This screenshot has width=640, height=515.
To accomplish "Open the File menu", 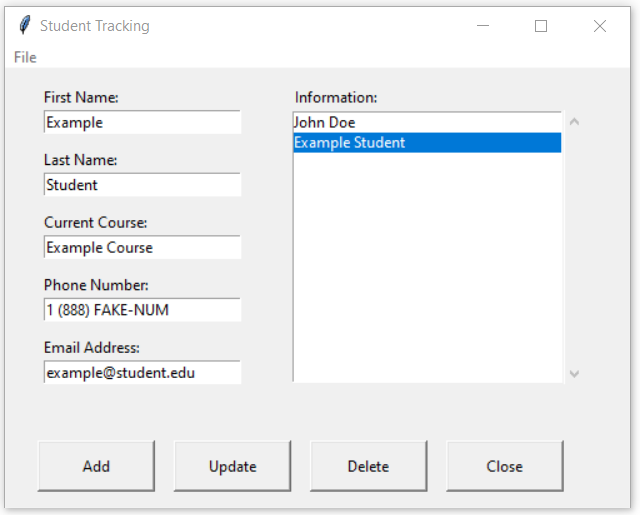I will click(x=25, y=58).
